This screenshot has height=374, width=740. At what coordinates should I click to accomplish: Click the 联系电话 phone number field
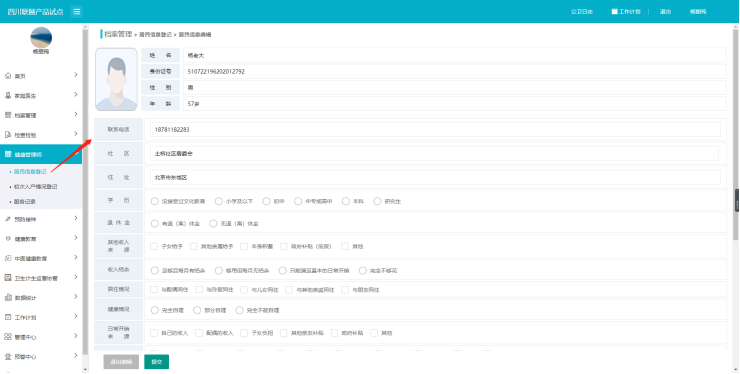tap(435, 129)
